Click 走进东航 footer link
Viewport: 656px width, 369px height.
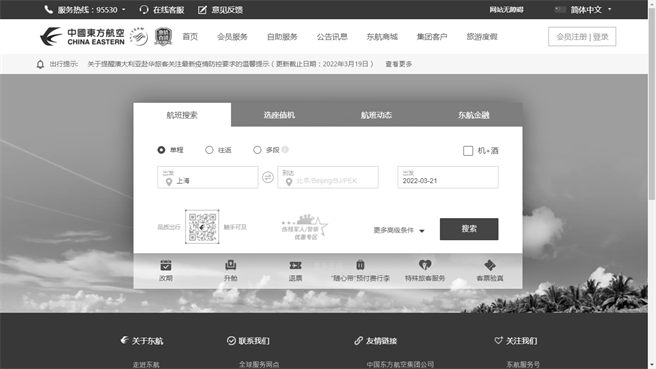click(146, 364)
